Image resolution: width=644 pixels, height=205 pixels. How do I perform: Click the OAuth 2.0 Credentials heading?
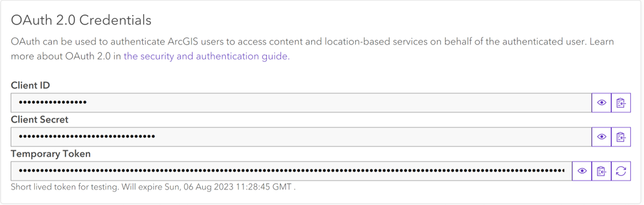(x=81, y=20)
